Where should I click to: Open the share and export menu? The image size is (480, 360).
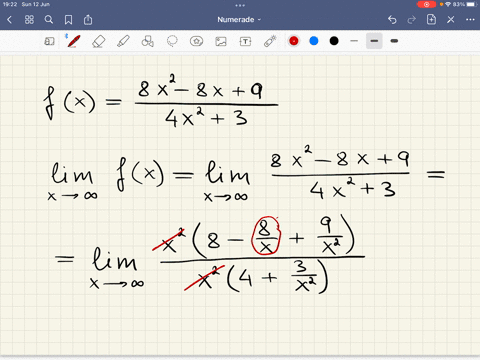88,20
